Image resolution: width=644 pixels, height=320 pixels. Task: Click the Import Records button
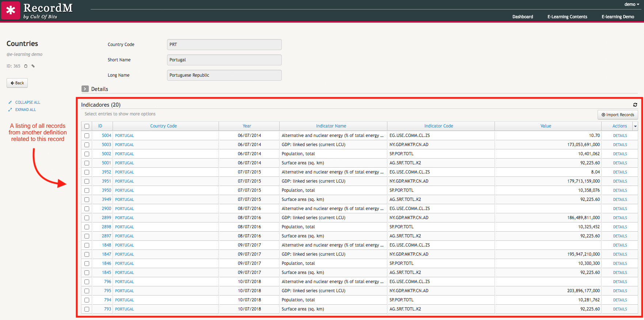(x=618, y=115)
